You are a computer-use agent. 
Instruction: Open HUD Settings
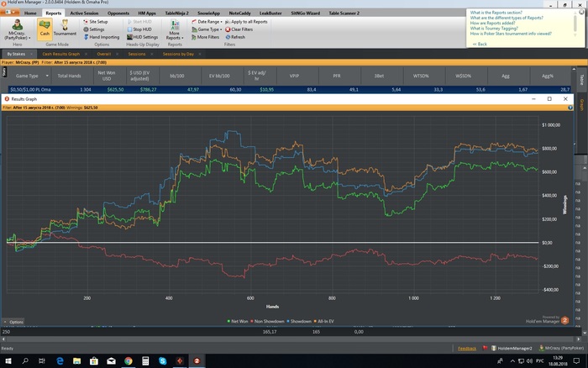tap(142, 37)
